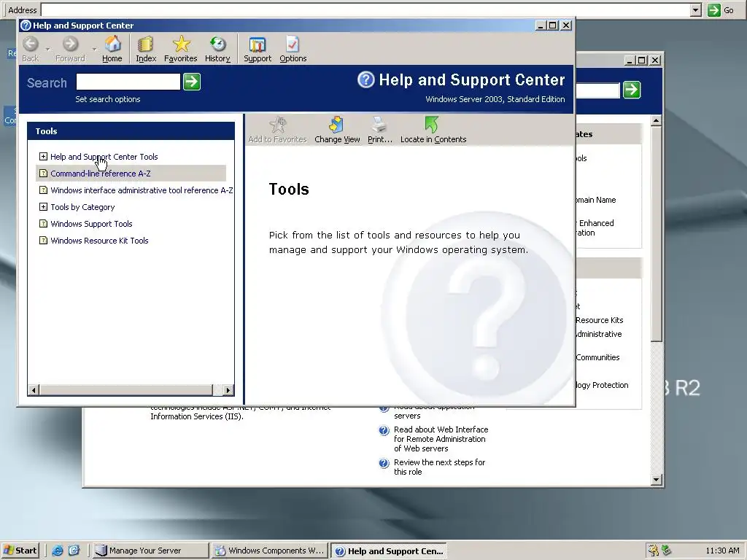The width and height of the screenshot is (747, 560).
Task: Expand Help and Support Center Tools node
Action: point(43,156)
